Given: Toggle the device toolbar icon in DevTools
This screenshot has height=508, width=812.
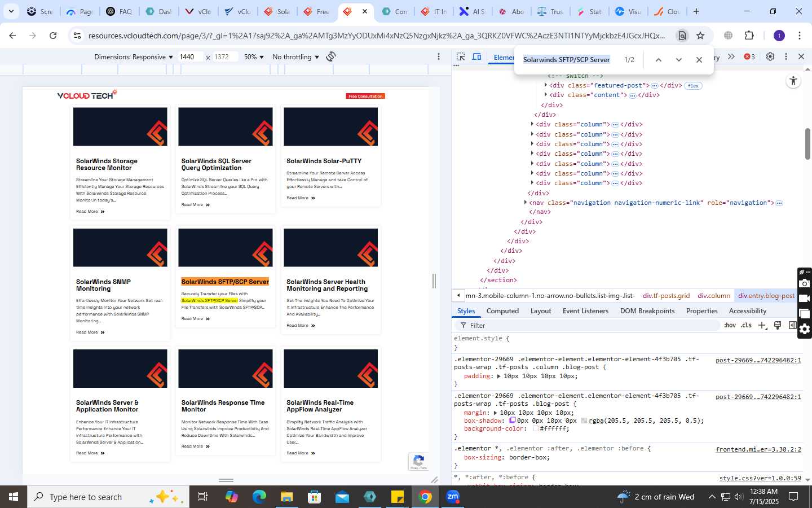Looking at the screenshot, I should pyautogui.click(x=476, y=57).
